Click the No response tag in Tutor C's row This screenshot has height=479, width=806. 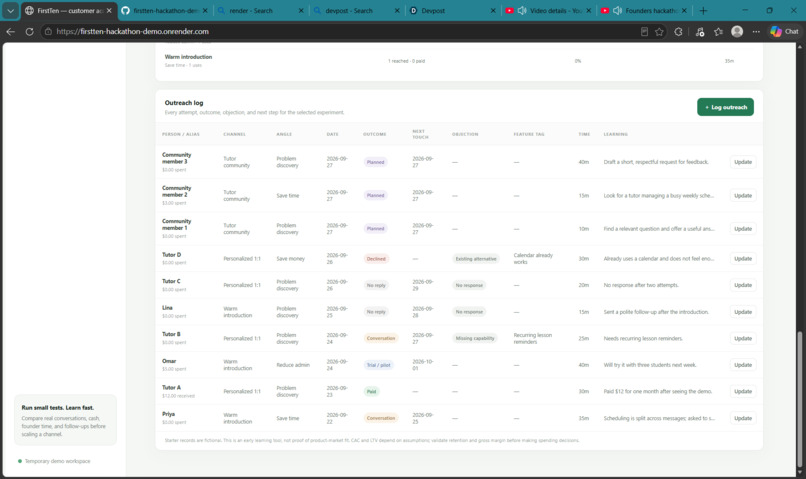click(x=469, y=285)
